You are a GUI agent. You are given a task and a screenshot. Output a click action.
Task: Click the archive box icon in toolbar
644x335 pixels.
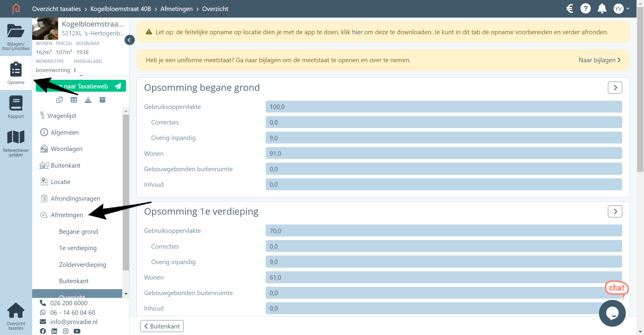click(102, 100)
